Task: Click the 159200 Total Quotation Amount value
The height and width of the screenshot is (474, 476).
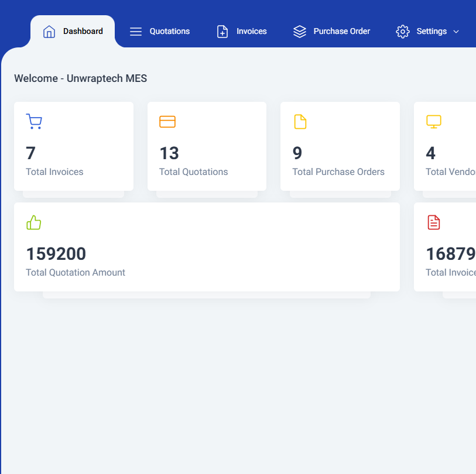Action: tap(56, 254)
